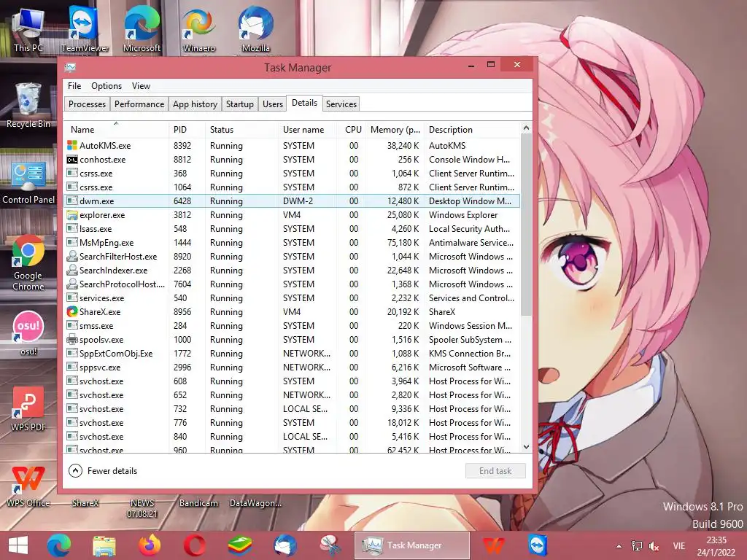Select the ShareX.exe process row
This screenshot has height=560, width=747.
coord(292,312)
